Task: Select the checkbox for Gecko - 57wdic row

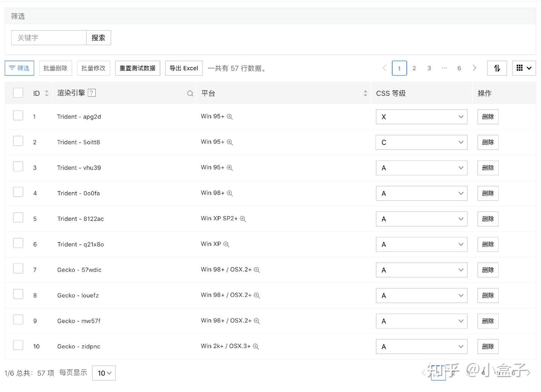Action: tap(18, 269)
